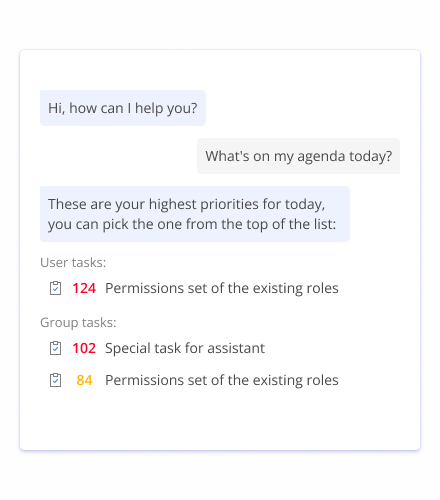The image size is (440, 500).
Task: Click the 'Group tasks:' section heading
Action: [78, 322]
